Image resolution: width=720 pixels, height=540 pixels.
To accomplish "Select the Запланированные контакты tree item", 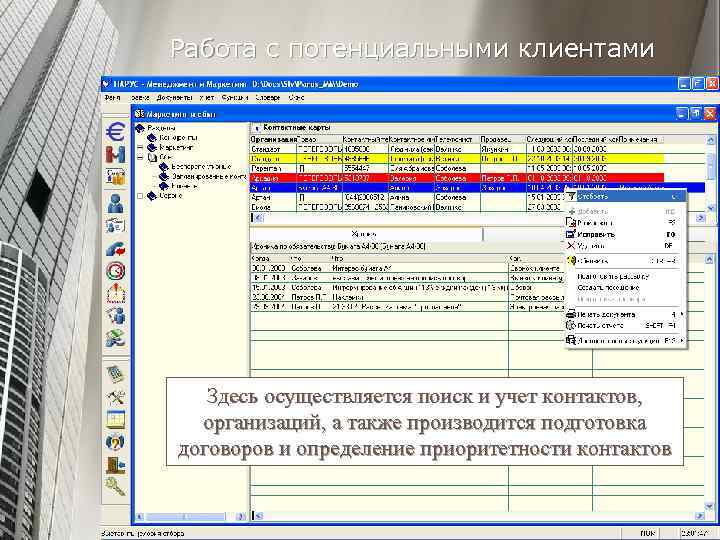I will click(209, 176).
